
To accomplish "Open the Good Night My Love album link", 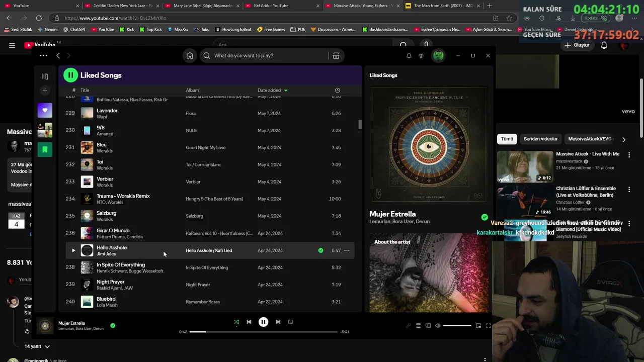I will point(206,148).
